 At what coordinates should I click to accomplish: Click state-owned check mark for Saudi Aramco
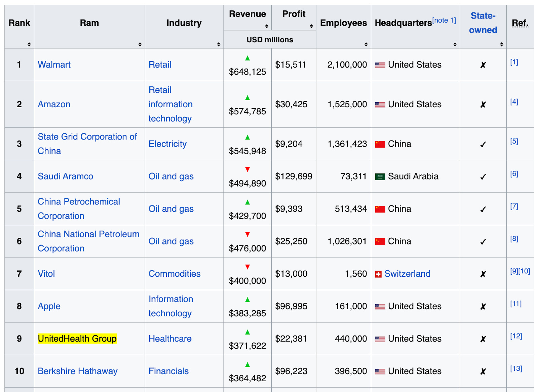483,177
